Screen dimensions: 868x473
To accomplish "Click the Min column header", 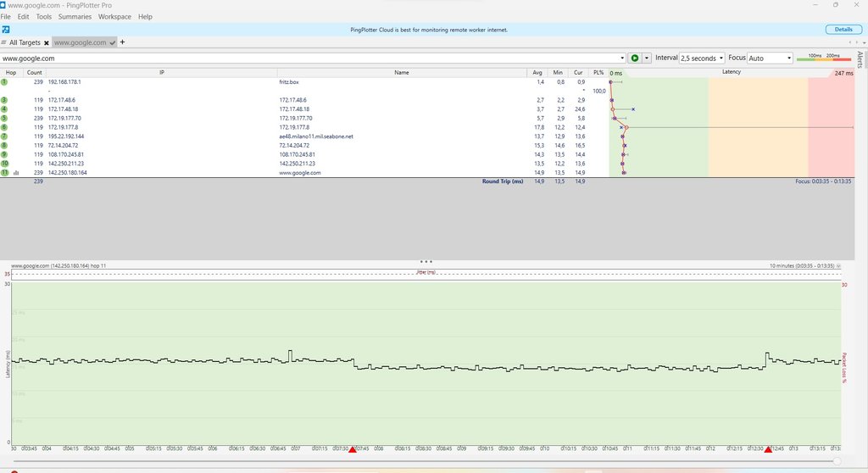I will click(x=558, y=73).
